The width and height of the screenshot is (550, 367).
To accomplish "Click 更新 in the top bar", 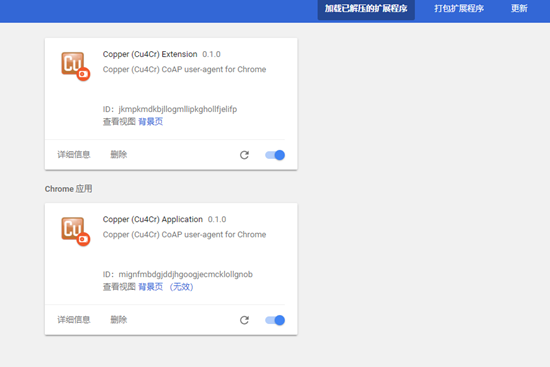I will 519,8.
